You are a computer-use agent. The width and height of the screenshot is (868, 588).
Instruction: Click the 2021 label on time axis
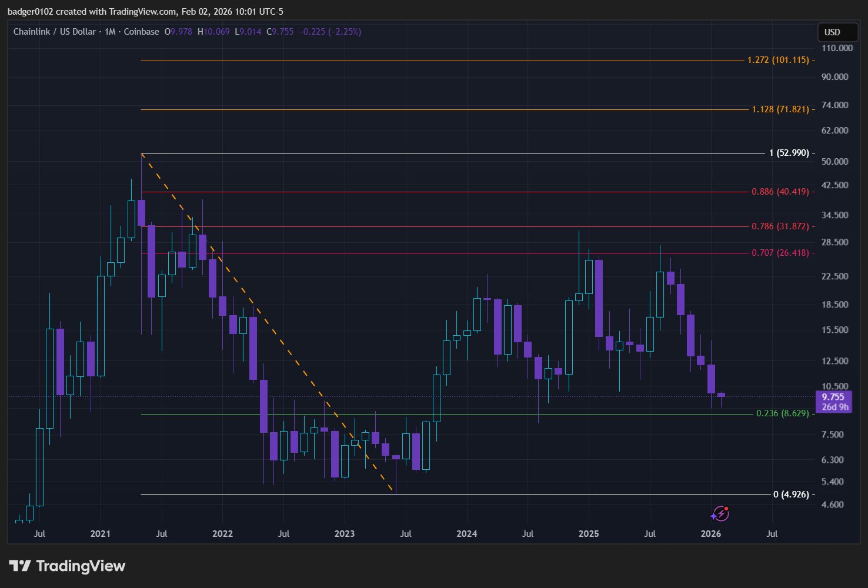pos(101,534)
